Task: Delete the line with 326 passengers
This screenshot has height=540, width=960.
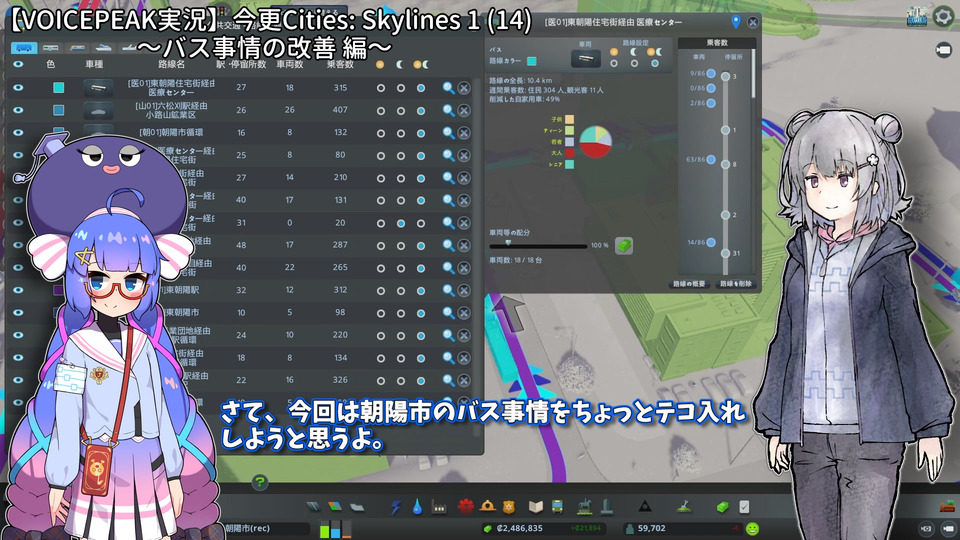Action: [464, 380]
